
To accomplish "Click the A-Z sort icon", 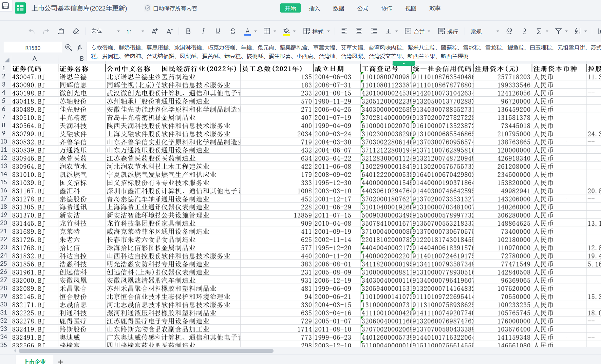I will coord(578,31).
